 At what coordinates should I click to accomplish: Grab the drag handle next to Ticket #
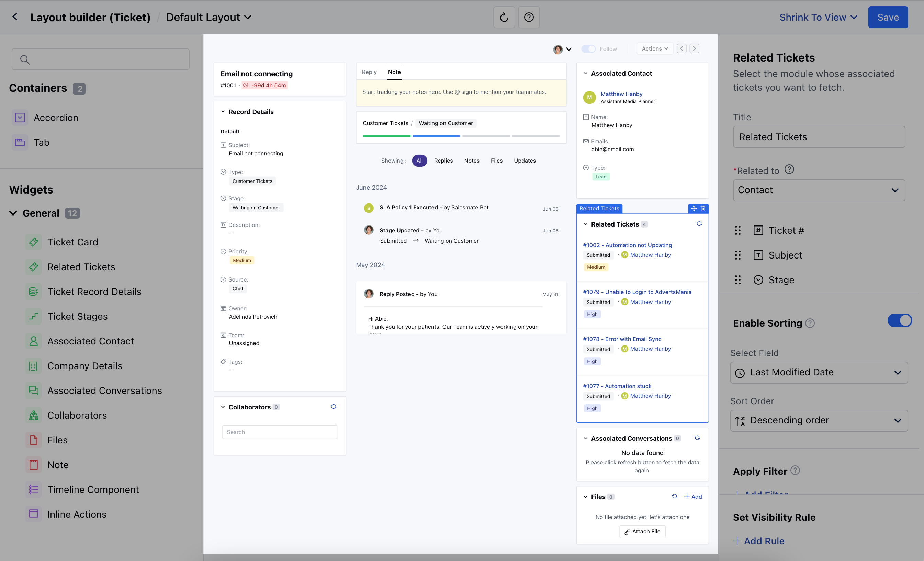[x=737, y=230]
